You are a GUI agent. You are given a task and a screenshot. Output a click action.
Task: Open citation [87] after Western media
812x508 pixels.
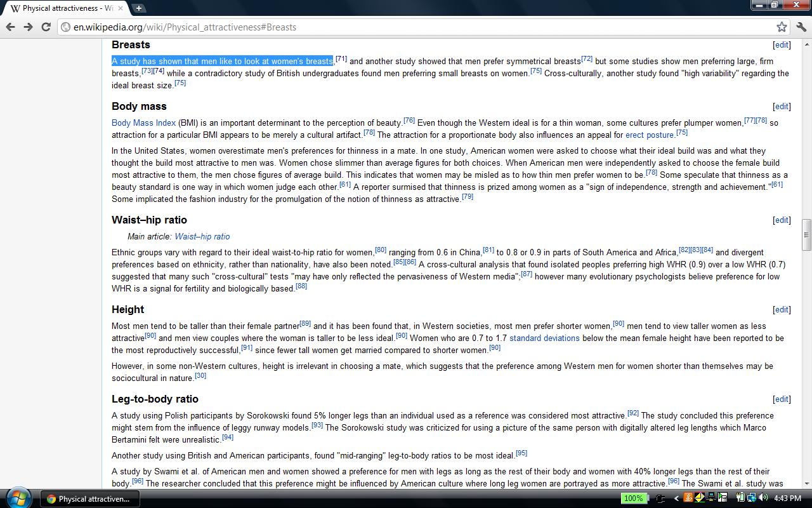click(527, 274)
